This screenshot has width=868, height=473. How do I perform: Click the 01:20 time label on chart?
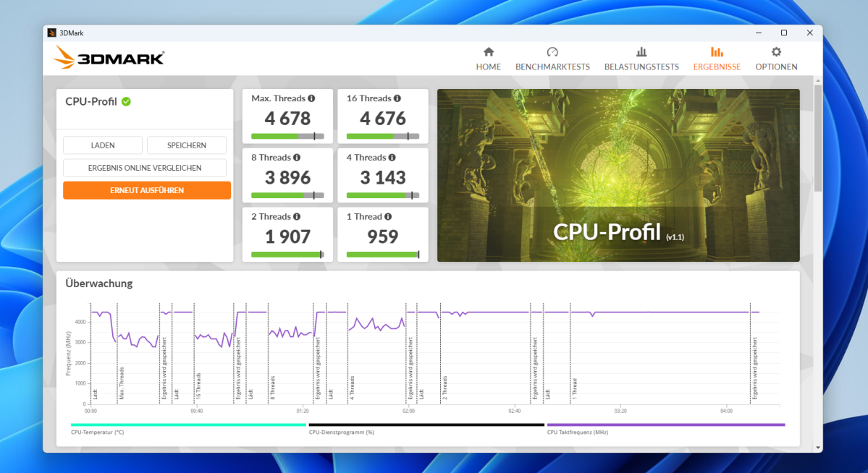(303, 411)
